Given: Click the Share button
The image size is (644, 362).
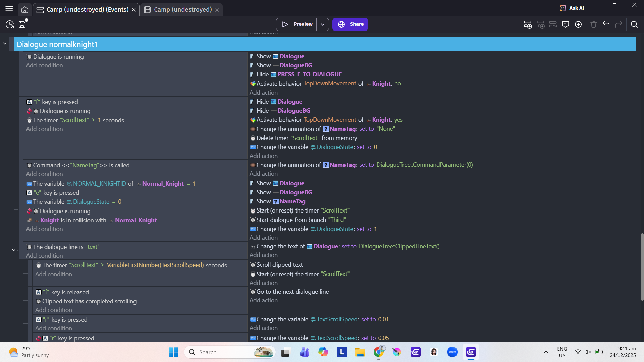Looking at the screenshot, I should 350,24.
